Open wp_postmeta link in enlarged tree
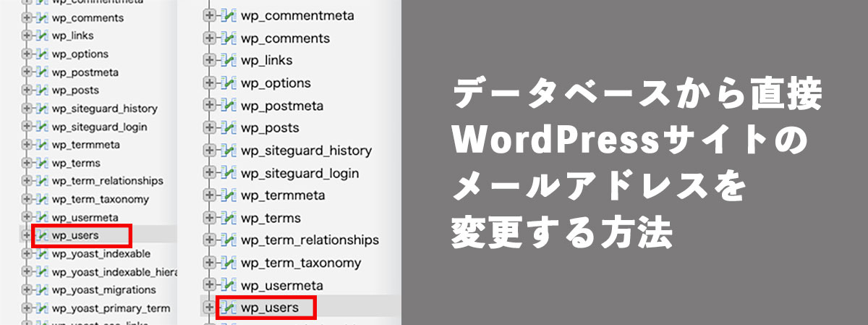 click(x=283, y=106)
